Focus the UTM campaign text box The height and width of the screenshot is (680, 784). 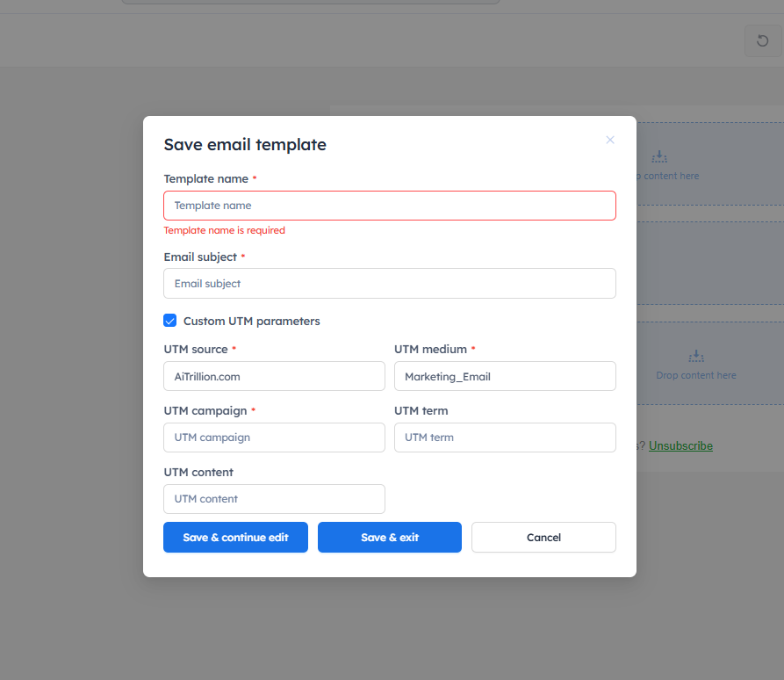[x=274, y=438]
